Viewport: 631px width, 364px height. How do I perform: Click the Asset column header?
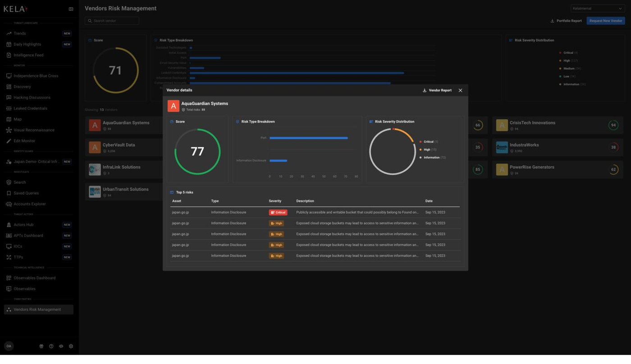tap(176, 201)
